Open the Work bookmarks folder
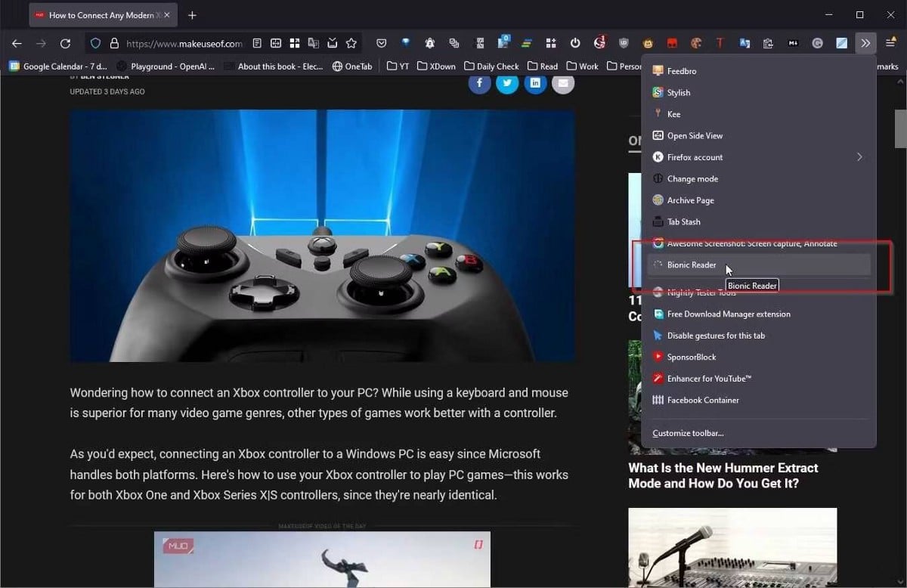 point(582,67)
